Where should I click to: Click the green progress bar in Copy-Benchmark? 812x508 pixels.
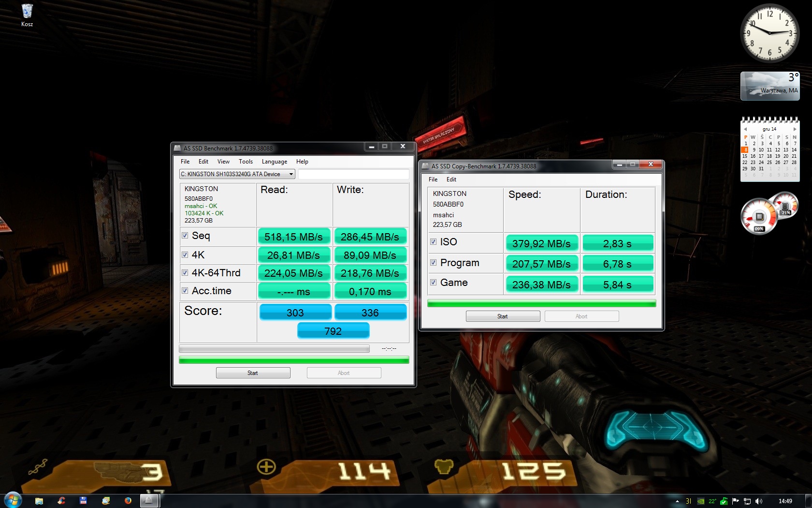coord(541,303)
